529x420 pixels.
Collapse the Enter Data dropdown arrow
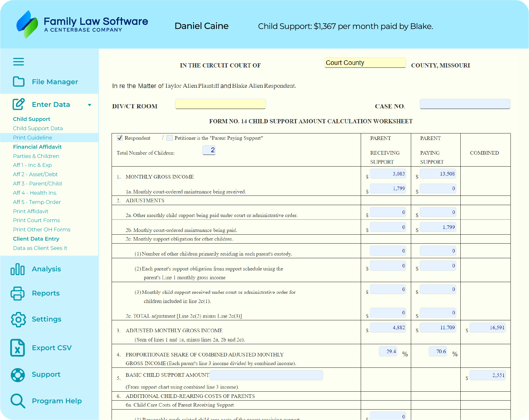pos(90,105)
